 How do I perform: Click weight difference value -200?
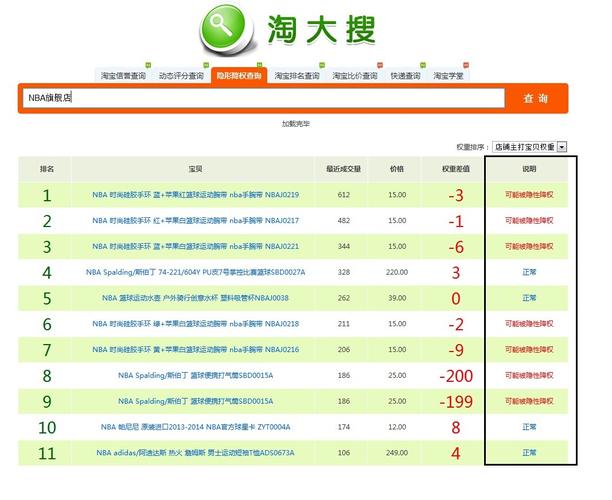pyautogui.click(x=456, y=376)
